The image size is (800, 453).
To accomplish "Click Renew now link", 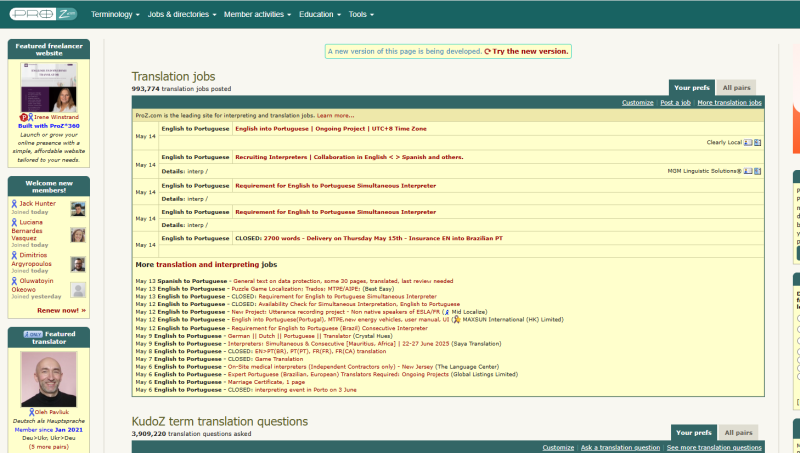I will [61, 311].
